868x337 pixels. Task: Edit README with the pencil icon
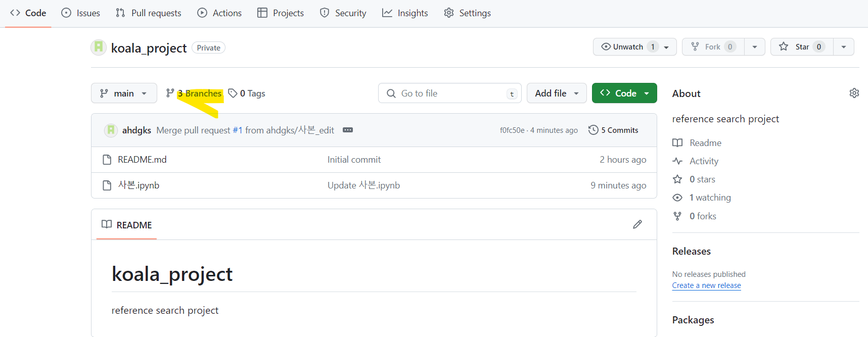[x=637, y=224]
